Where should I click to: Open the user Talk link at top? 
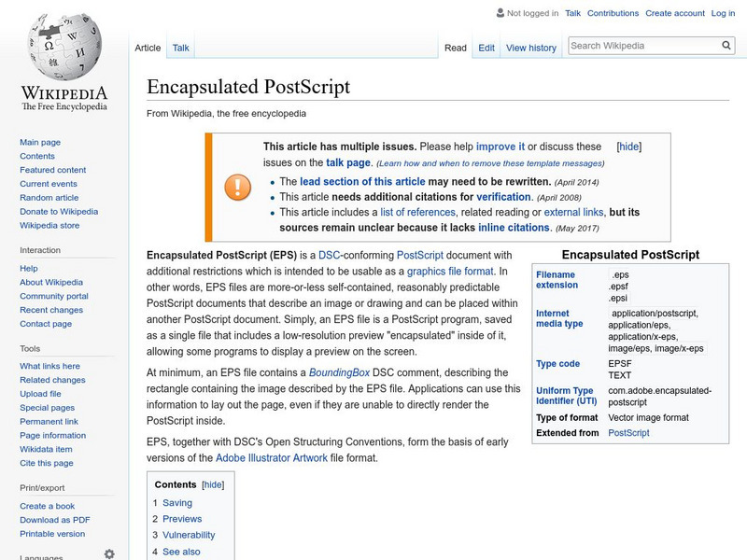click(x=572, y=13)
